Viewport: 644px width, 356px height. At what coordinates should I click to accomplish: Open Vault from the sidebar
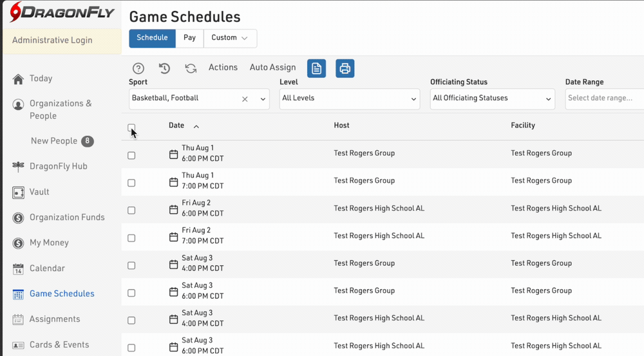39,192
